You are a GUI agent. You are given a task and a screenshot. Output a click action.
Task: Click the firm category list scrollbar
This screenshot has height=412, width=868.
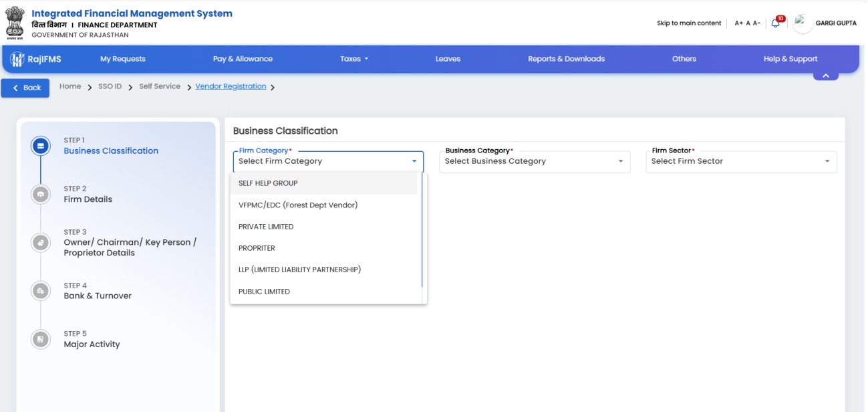tap(422, 231)
